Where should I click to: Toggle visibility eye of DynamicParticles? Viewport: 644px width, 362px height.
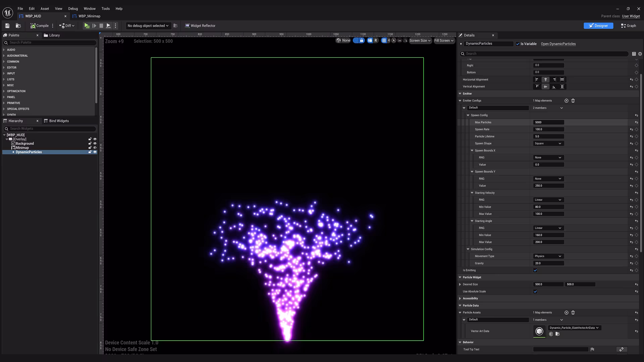click(x=95, y=152)
